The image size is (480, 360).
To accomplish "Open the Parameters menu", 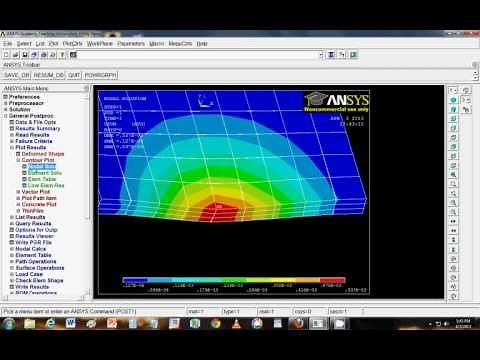I will 131,44.
